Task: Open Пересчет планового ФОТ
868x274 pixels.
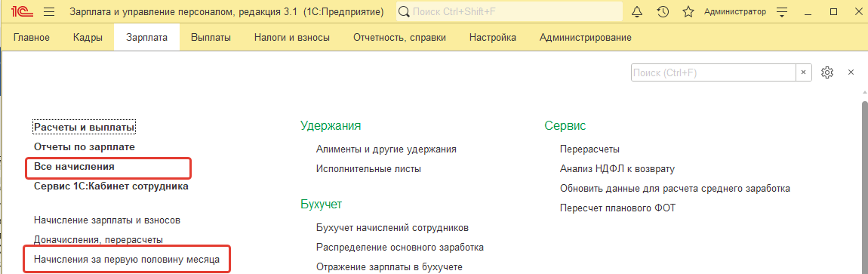Action: pos(617,208)
